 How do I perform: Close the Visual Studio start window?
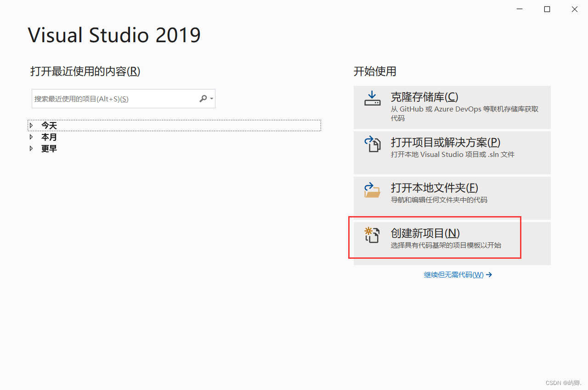pos(575,9)
